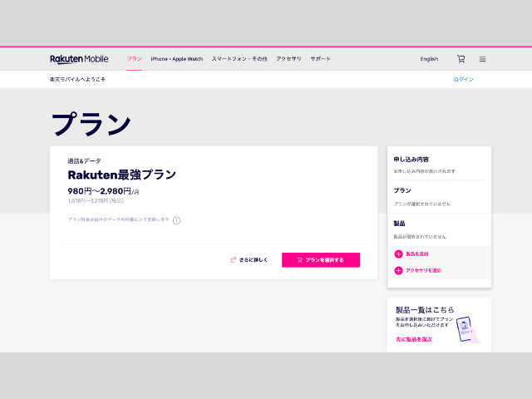Click 製品を追加 link in summary
This screenshot has height=399, width=532.
point(417,254)
